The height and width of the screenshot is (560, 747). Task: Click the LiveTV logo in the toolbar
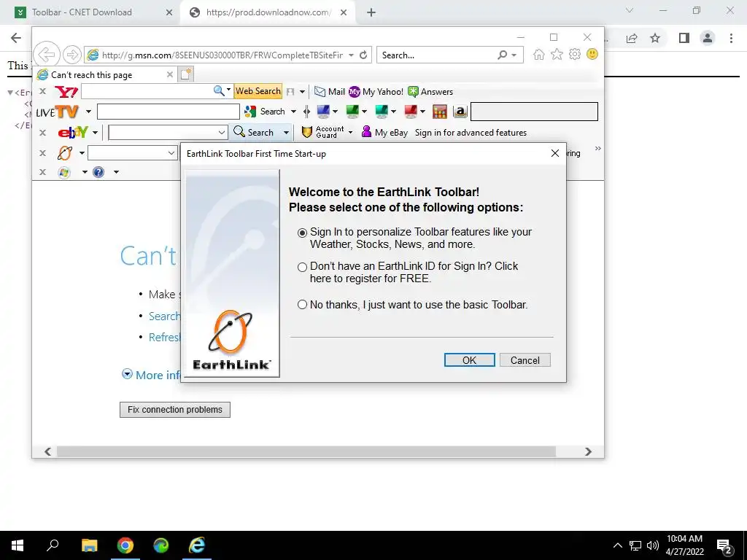57,112
